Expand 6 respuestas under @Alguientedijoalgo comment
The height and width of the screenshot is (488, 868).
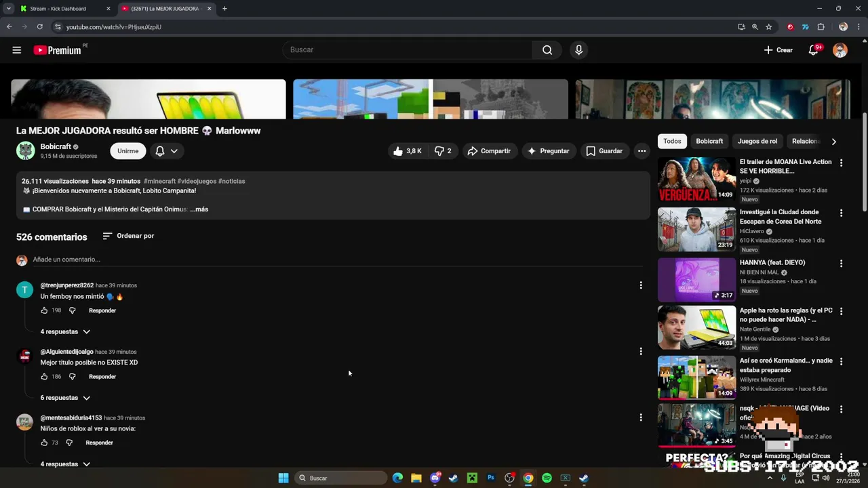click(65, 398)
